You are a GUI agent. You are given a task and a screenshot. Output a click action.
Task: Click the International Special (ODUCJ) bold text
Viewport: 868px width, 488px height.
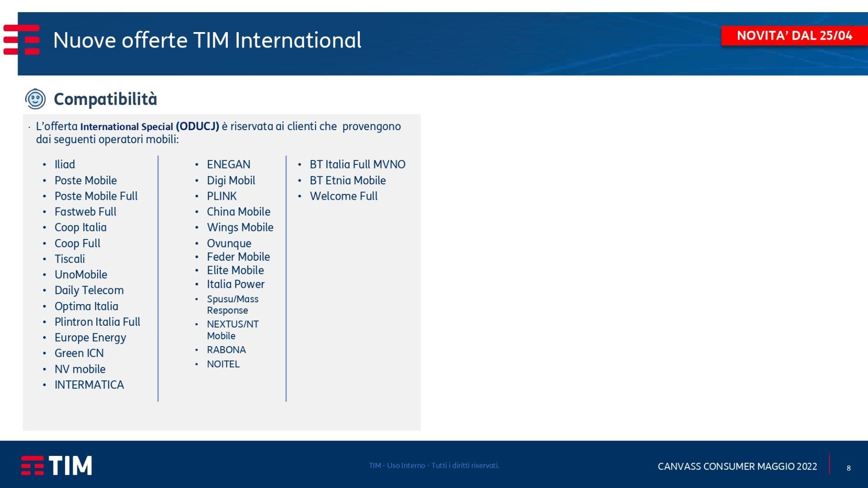pos(150,127)
